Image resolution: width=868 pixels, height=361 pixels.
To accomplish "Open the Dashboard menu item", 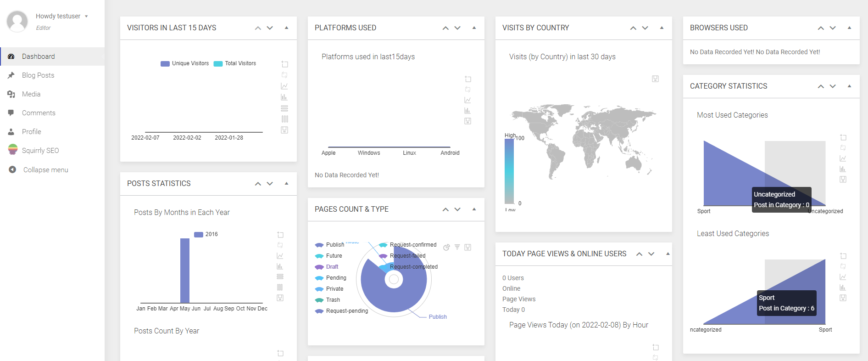I will point(52,56).
